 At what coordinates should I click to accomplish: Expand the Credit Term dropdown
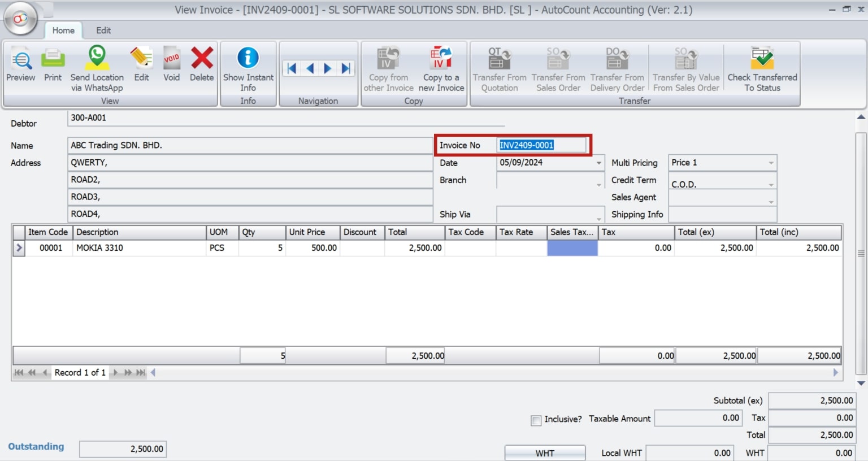[772, 184]
